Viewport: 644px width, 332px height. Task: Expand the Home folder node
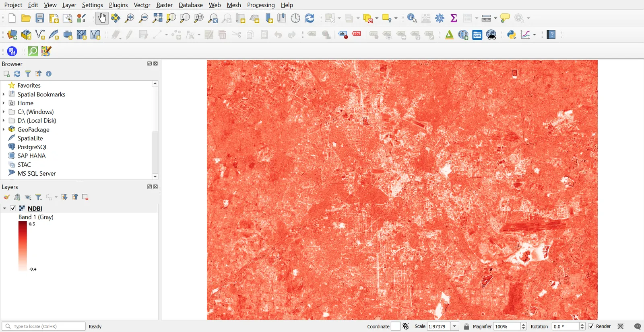(4, 103)
